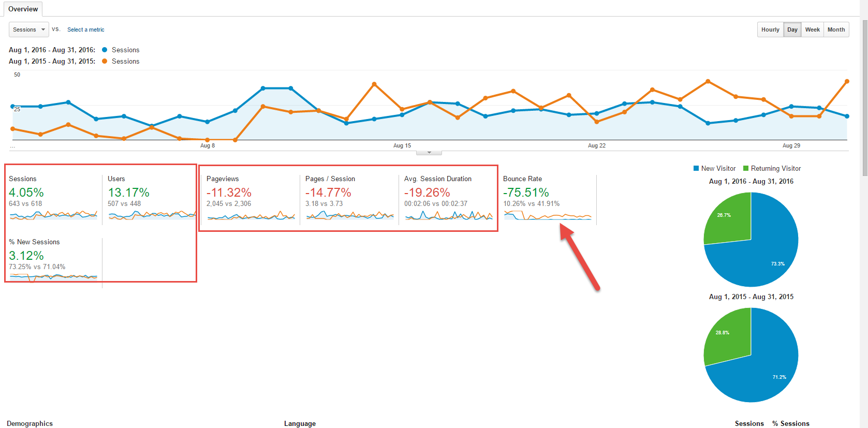The image size is (868, 428).
Task: Click the Aug 22 date label on chart axis
Action: [597, 145]
